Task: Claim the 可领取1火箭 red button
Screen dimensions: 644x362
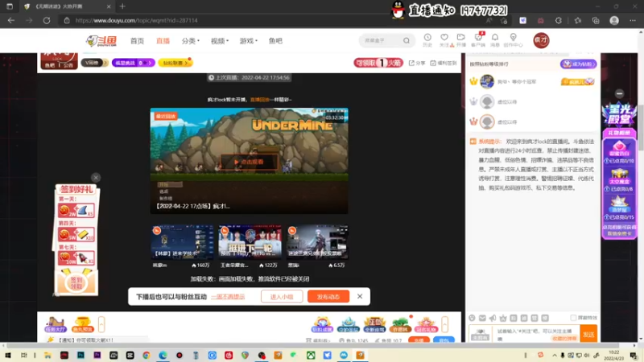Action: pyautogui.click(x=378, y=63)
